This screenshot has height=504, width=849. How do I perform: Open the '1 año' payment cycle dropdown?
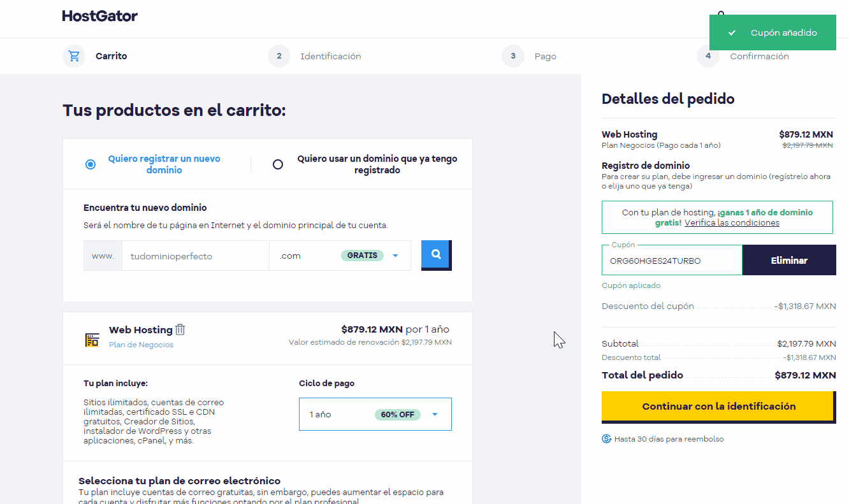click(x=375, y=414)
